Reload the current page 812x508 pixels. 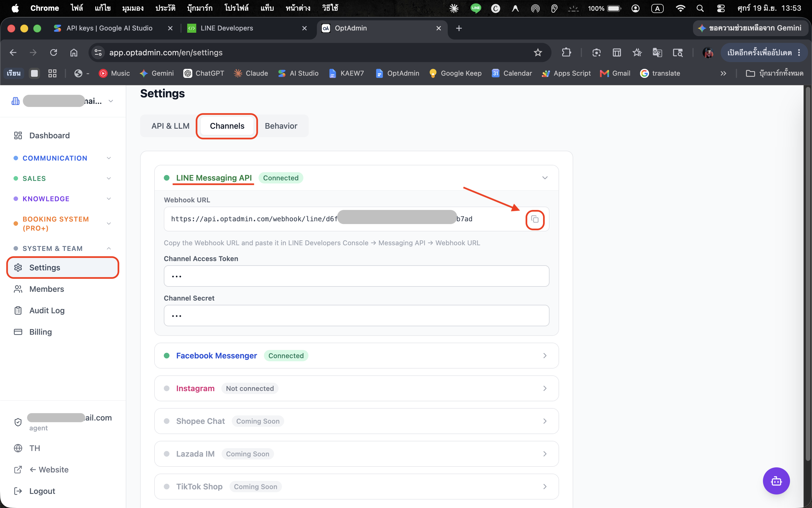[x=54, y=52]
